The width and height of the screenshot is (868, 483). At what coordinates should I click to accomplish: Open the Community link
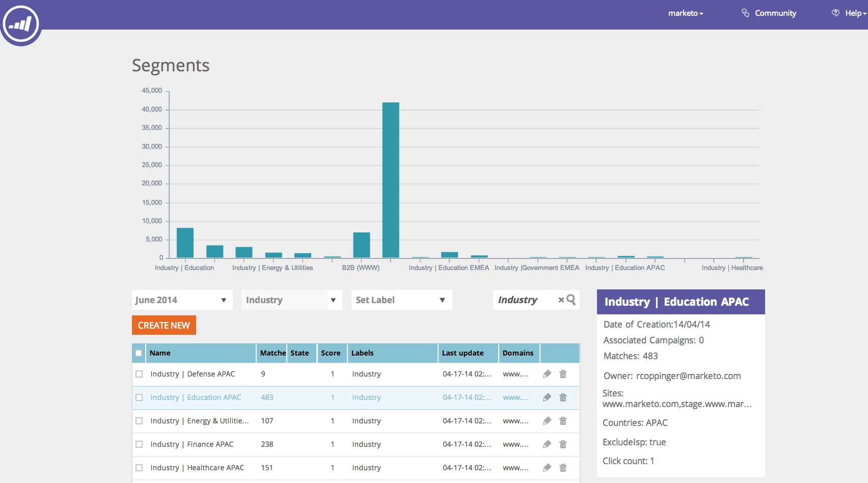(775, 13)
